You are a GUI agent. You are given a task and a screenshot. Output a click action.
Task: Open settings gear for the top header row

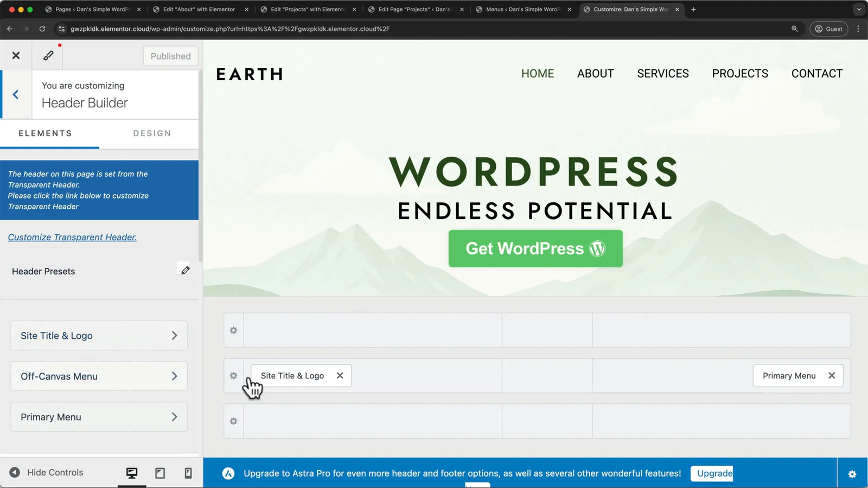pyautogui.click(x=234, y=330)
